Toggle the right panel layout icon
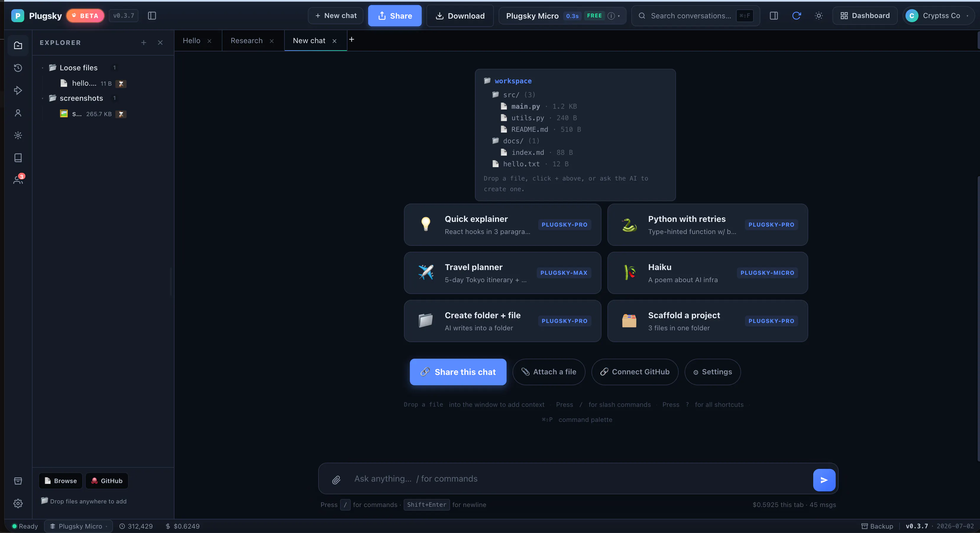 (773, 16)
